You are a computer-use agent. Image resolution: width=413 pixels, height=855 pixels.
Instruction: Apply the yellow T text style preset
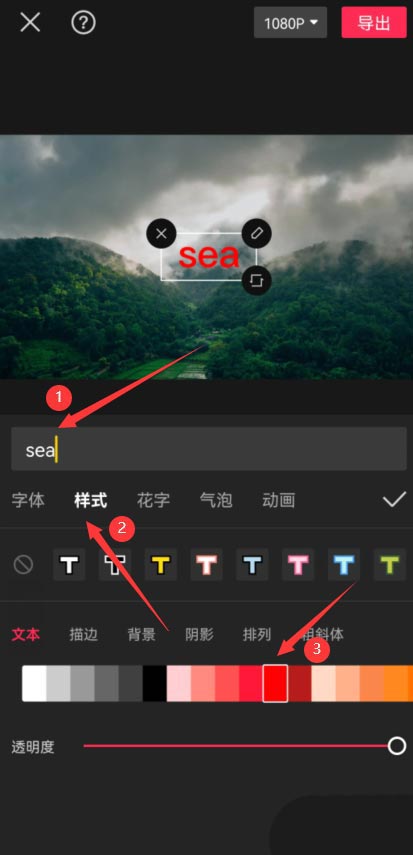[x=160, y=564]
